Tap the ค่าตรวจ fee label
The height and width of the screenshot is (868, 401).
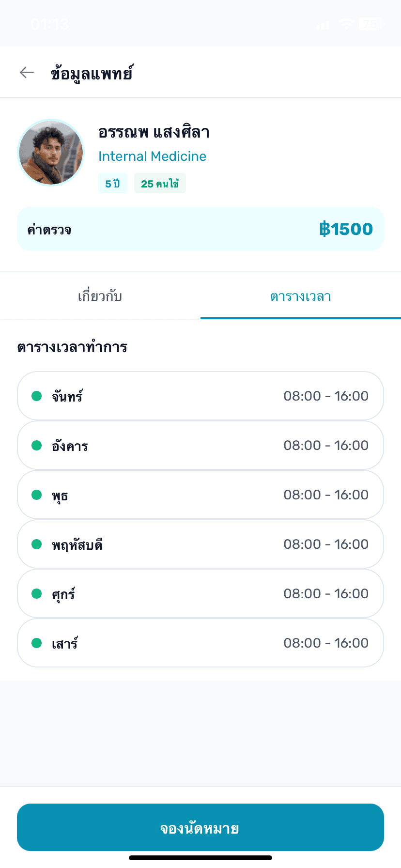(x=49, y=230)
